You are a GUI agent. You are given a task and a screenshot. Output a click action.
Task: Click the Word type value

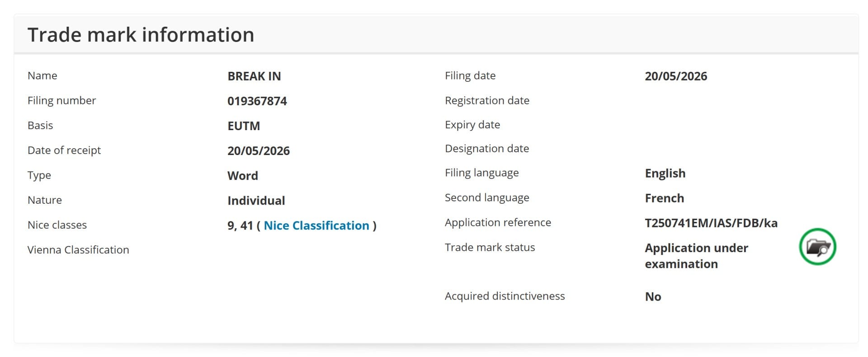point(243,176)
